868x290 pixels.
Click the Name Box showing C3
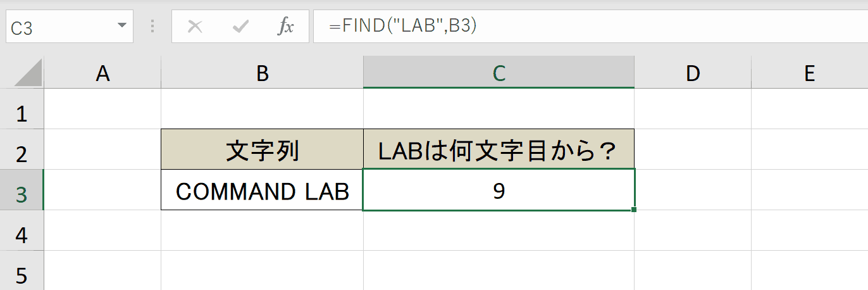[70, 27]
